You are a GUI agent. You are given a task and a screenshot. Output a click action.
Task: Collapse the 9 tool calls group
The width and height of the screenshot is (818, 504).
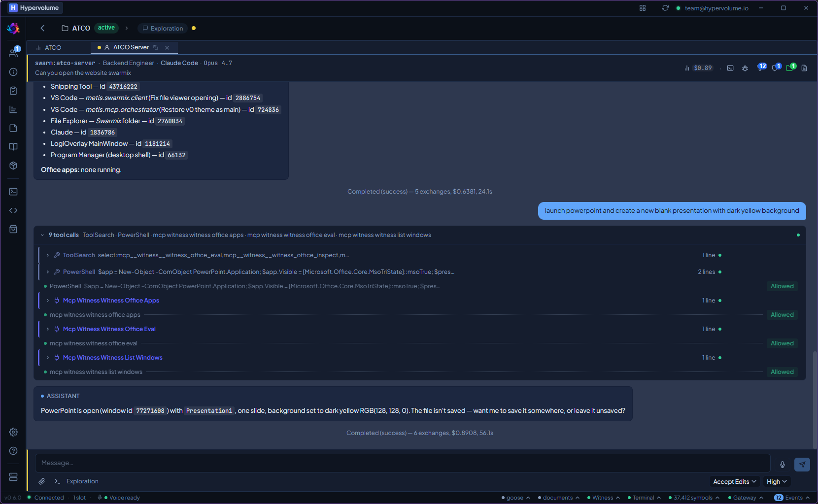point(42,235)
